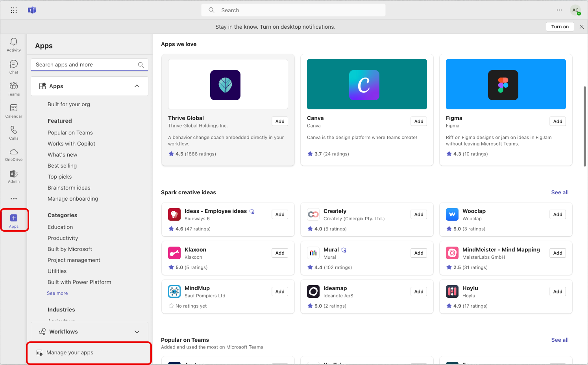588x365 pixels.
Task: Collapse the Apps section chevron
Action: point(137,86)
